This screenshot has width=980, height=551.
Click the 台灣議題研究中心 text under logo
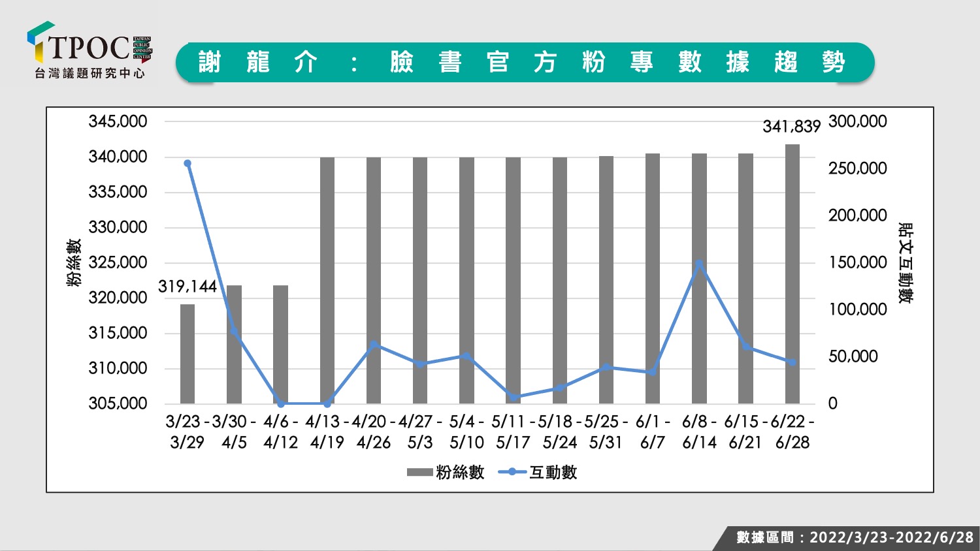coord(90,74)
